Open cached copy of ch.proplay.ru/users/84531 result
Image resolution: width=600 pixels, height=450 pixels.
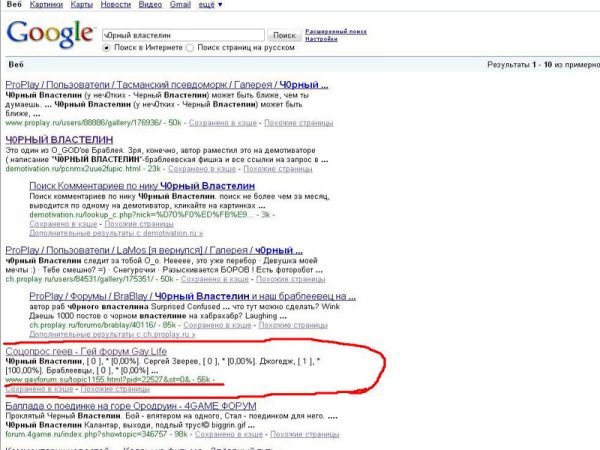tap(215, 279)
